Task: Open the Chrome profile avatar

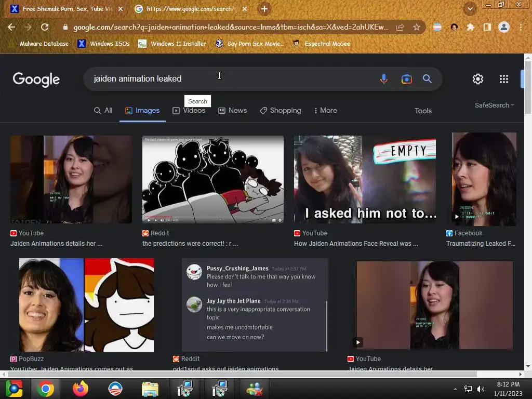Action: (504, 27)
